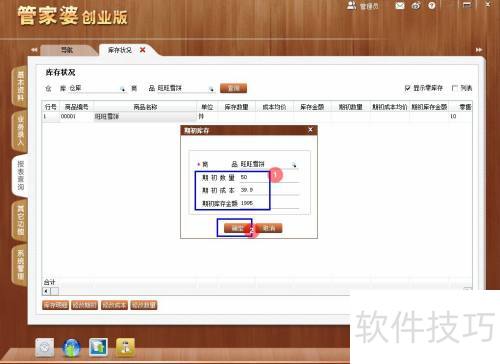Open the 管理员 user account icon
500x364 pixels.
click(352, 6)
